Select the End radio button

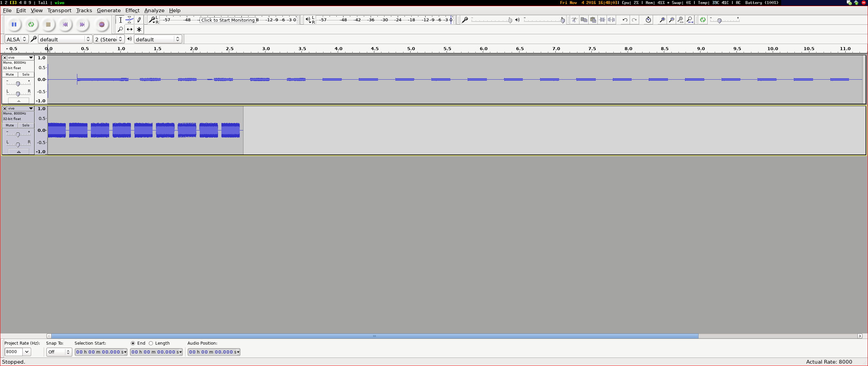pyautogui.click(x=133, y=343)
